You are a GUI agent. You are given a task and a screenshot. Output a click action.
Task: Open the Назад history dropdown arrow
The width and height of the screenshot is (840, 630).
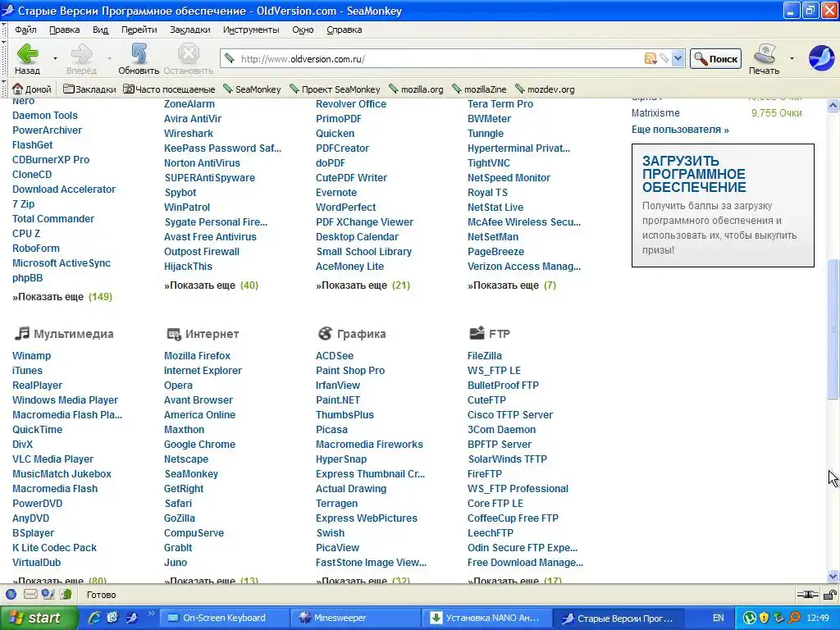tap(55, 58)
